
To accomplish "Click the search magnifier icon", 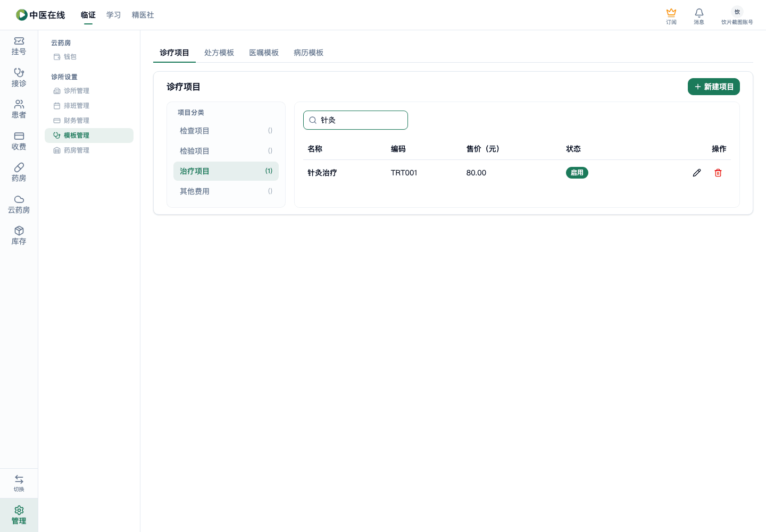I will tap(313, 120).
